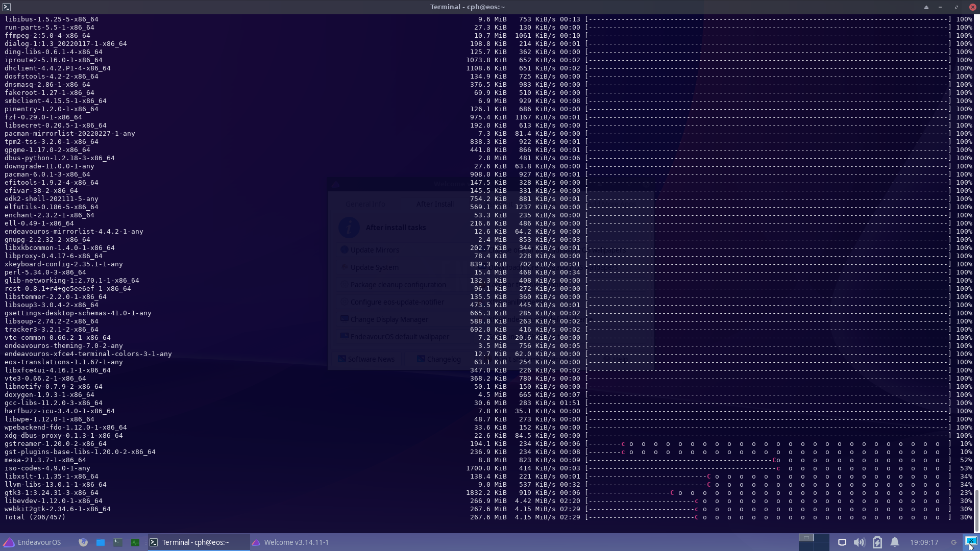
Task: Click 'endeavouros-xfce4-terminal-colors-3-1-any' entry
Action: (x=88, y=354)
